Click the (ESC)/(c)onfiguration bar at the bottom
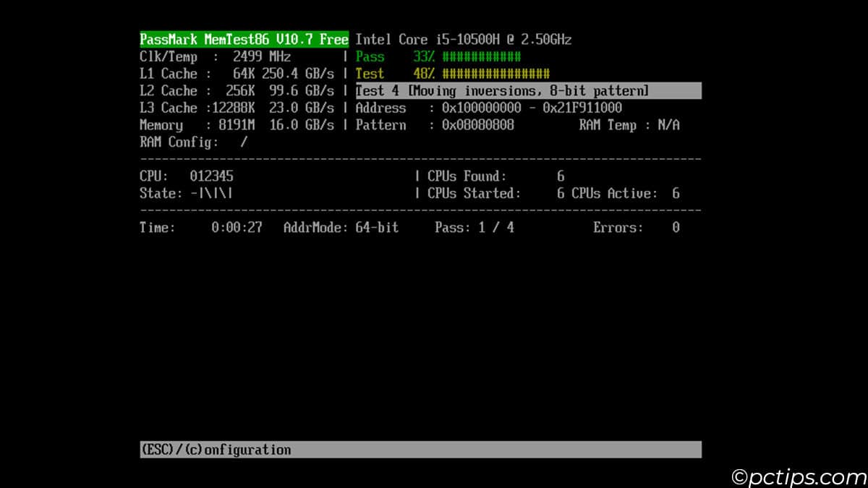Viewport: 868px width, 488px height. (x=420, y=450)
